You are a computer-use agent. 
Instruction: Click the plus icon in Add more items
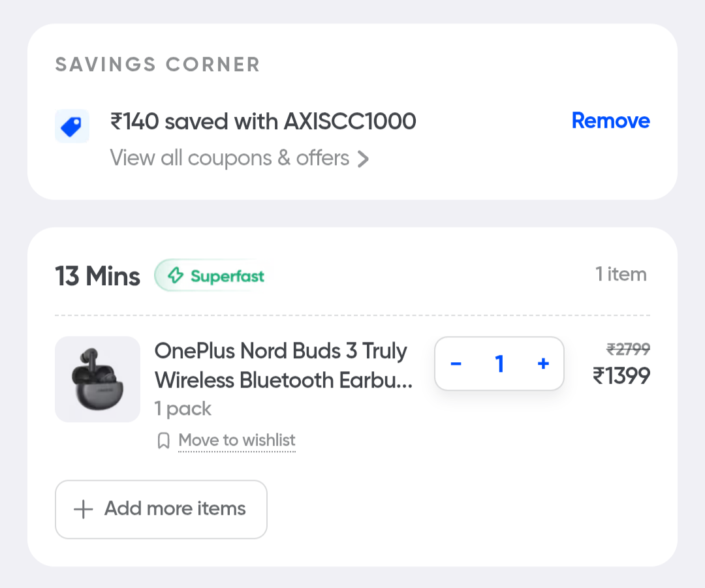click(x=83, y=510)
